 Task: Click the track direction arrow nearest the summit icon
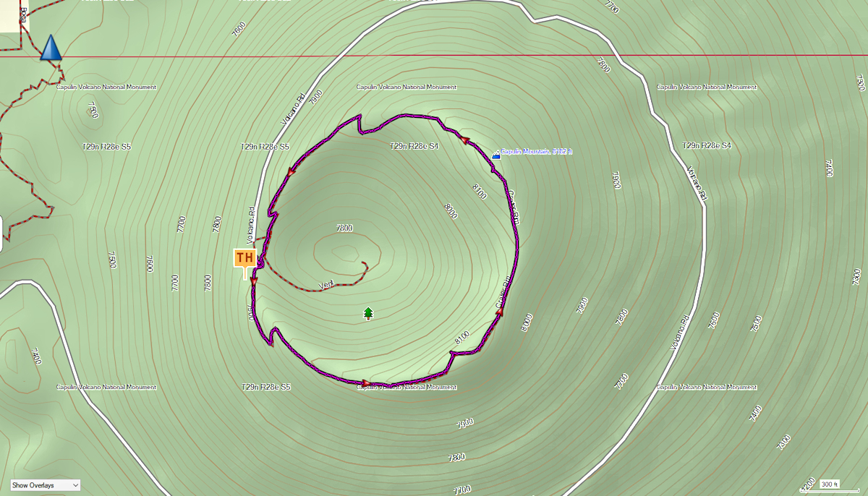pos(463,140)
